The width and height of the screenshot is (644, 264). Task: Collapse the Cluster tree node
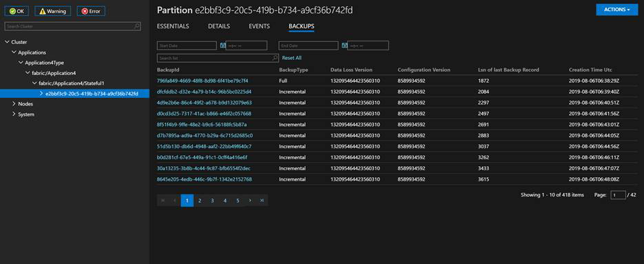click(x=8, y=42)
